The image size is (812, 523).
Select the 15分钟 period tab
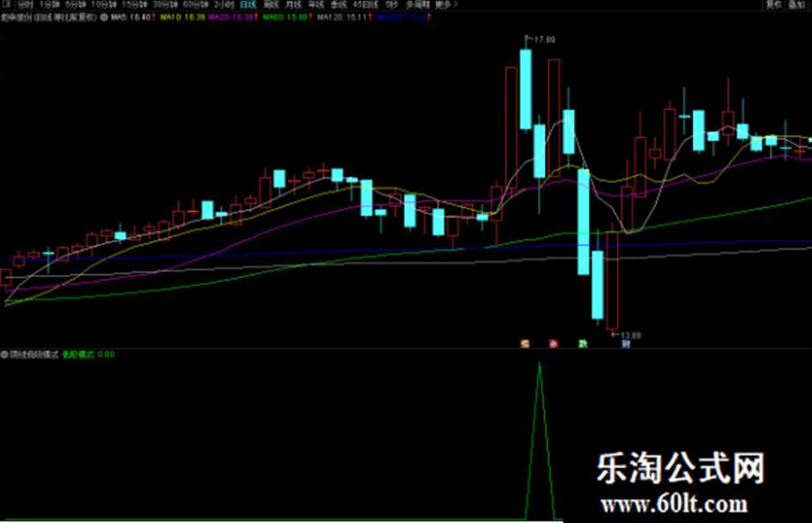pyautogui.click(x=135, y=4)
